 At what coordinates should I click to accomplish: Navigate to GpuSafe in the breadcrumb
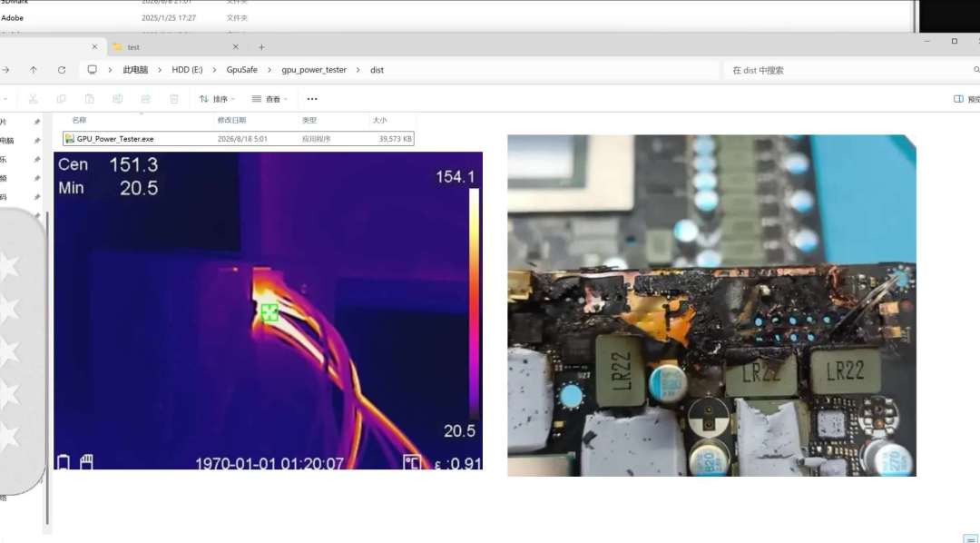pyautogui.click(x=242, y=70)
